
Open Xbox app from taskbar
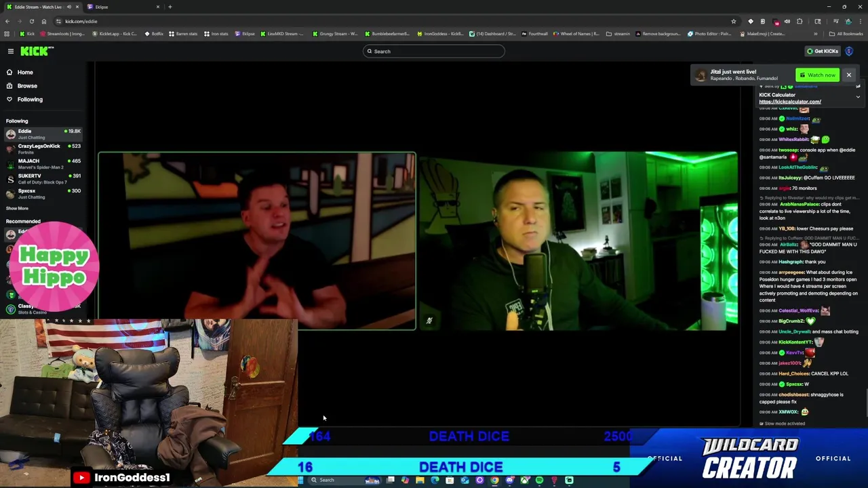click(x=525, y=480)
